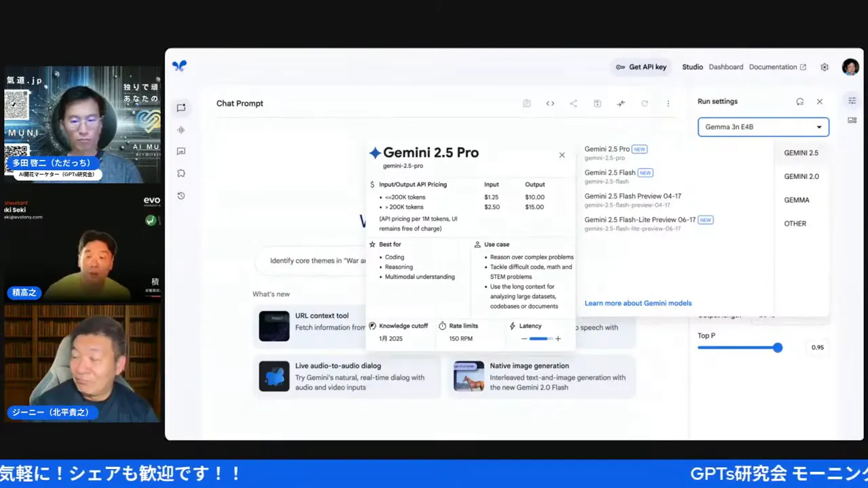The height and width of the screenshot is (488, 868).
Task: Click the 'Knowledge cutoff' label
Action: 403,326
